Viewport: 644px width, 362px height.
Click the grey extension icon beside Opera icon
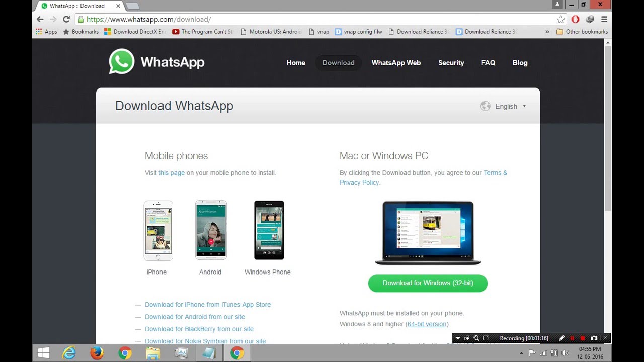tap(590, 19)
